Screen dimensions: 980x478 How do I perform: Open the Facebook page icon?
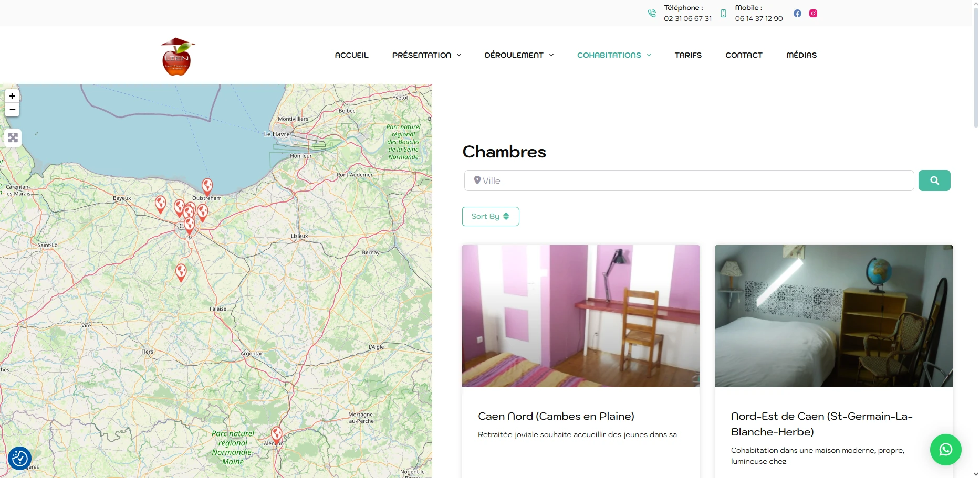coord(797,14)
